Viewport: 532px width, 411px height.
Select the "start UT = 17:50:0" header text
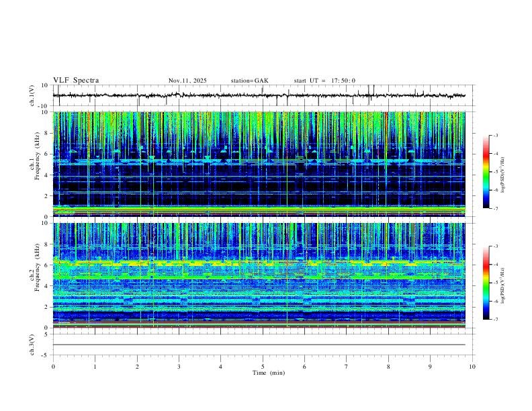[324, 81]
